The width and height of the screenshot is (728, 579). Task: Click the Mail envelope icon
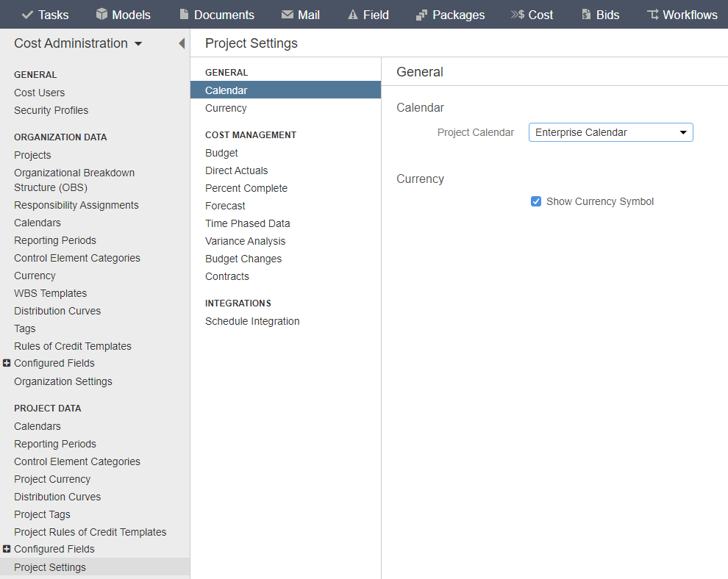coord(288,15)
